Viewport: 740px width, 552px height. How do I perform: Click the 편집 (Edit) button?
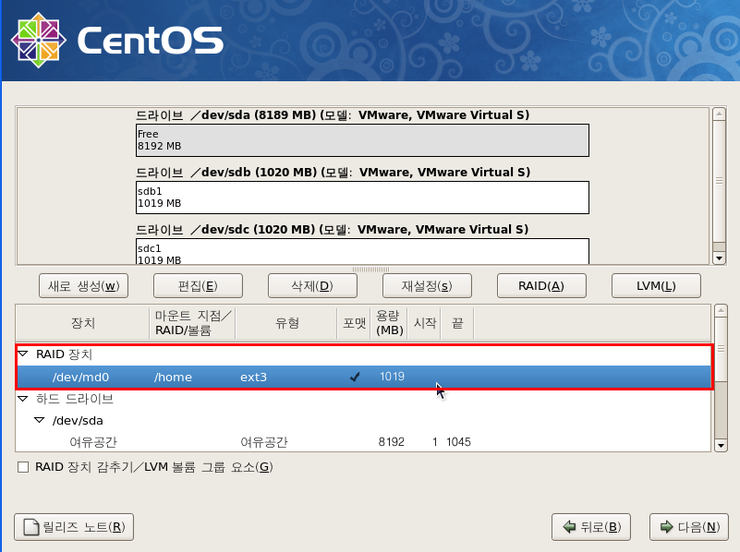pos(197,286)
